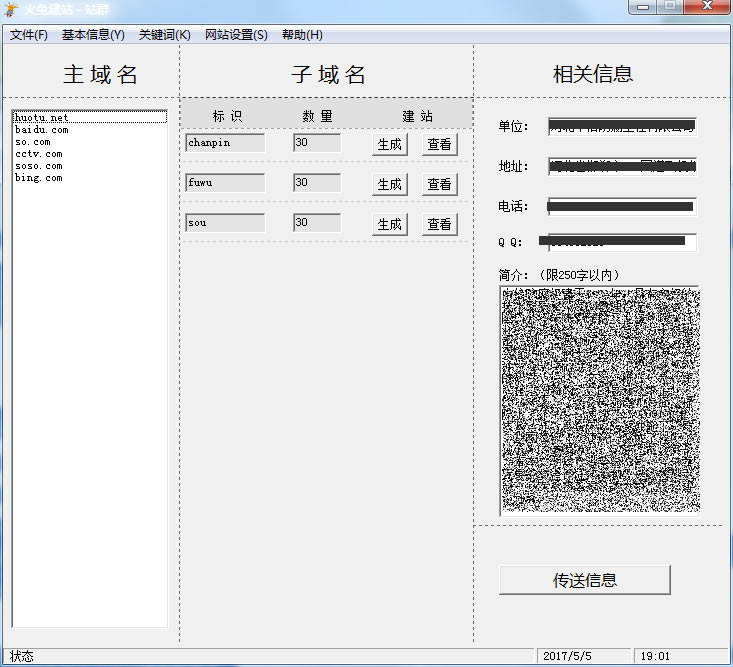Select cctv.com in domain list
733x667 pixels.
pos(38,154)
